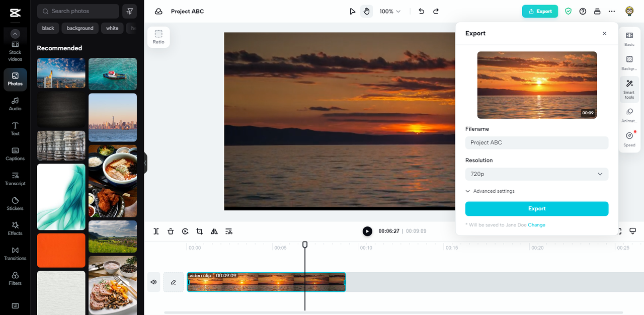Mute the timeline track audio
Viewport: 644px width, 315px height.
154,282
